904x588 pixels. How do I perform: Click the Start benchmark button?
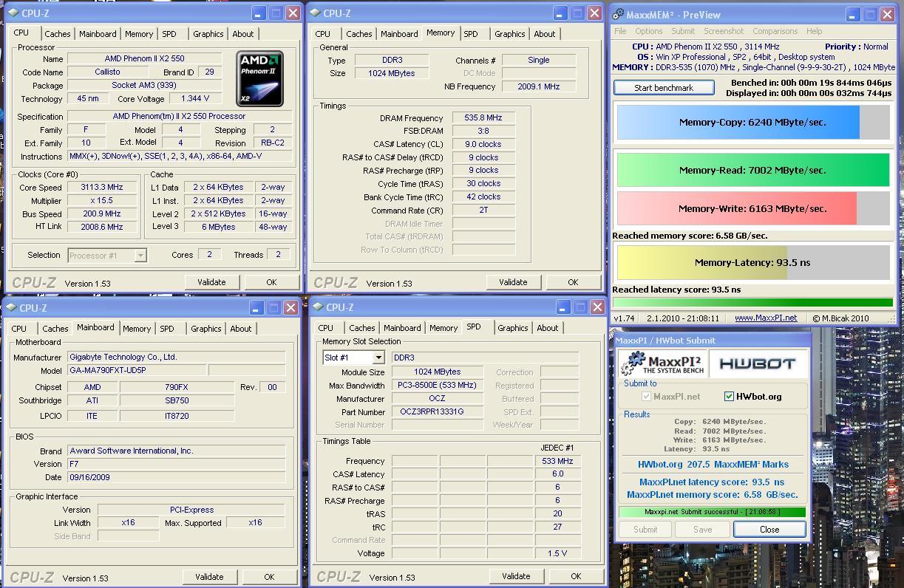click(664, 87)
